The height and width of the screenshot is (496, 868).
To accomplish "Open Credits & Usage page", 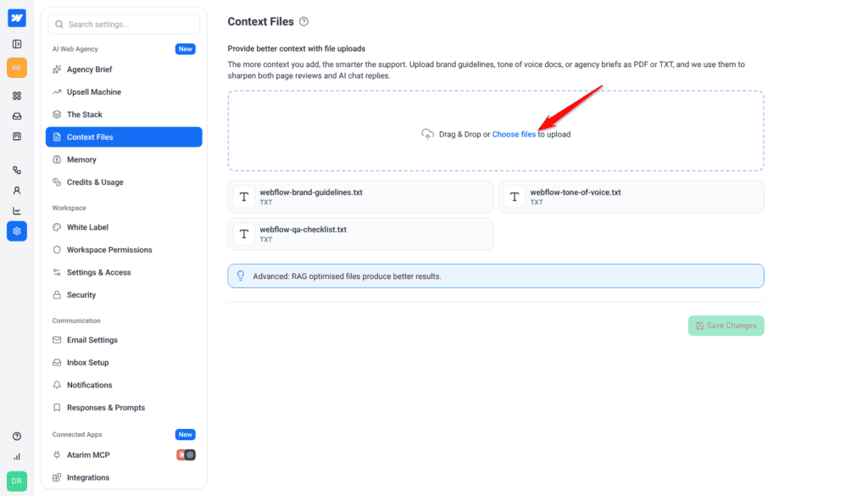I will (x=124, y=182).
